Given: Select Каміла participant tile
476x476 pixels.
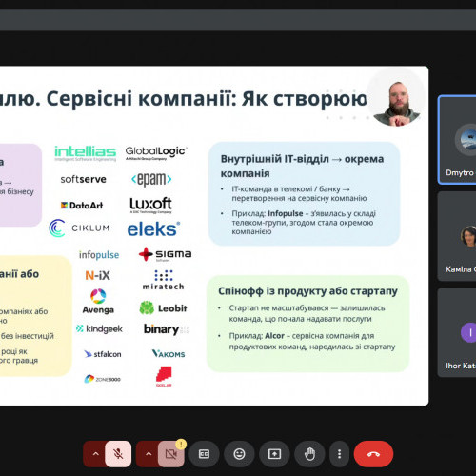Looking at the screenshot, I should point(457,236).
